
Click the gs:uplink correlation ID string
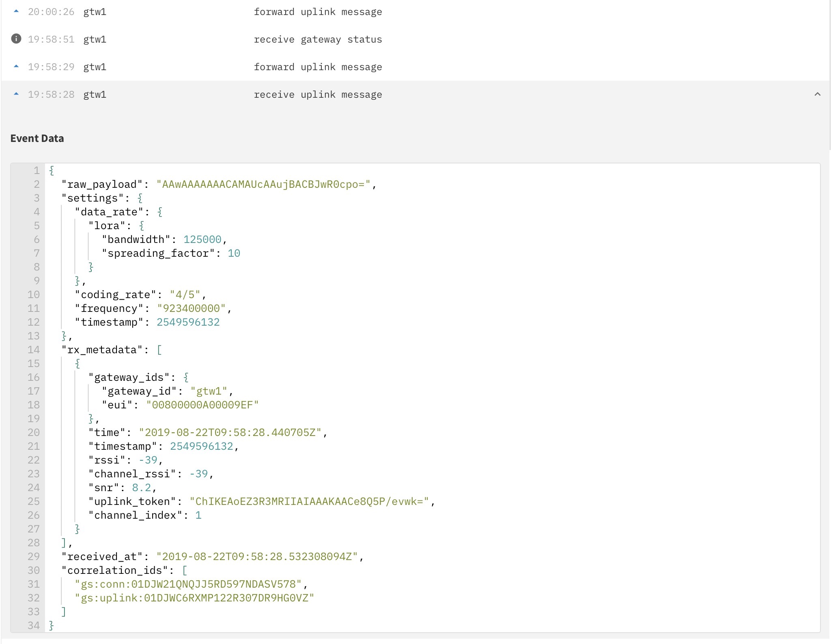click(195, 598)
